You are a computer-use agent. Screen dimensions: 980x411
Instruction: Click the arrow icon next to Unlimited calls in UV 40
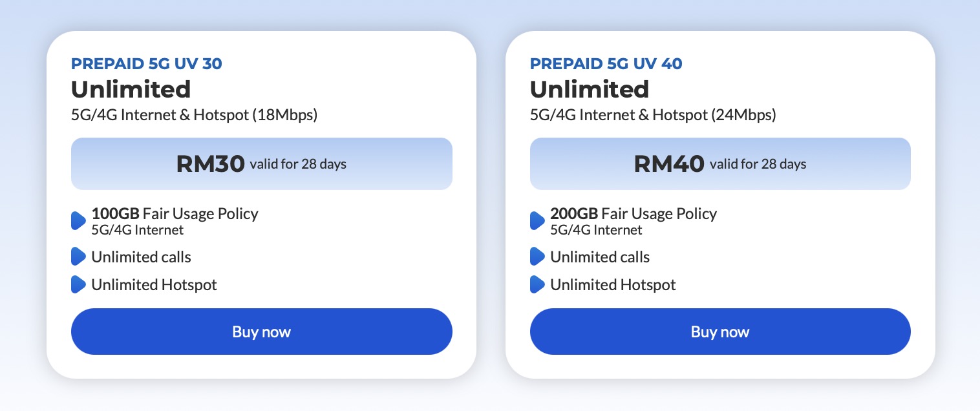(x=537, y=257)
